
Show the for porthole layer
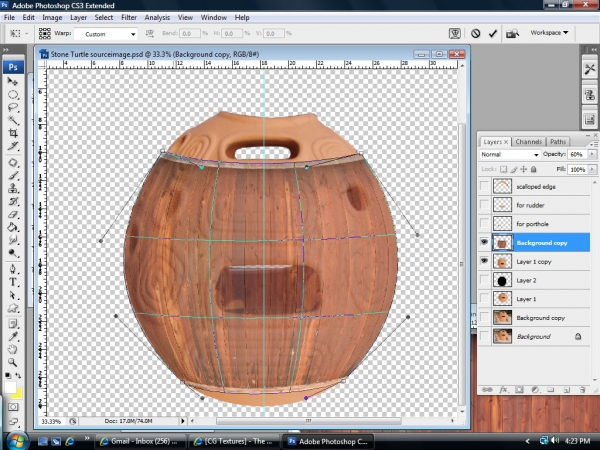coord(484,224)
